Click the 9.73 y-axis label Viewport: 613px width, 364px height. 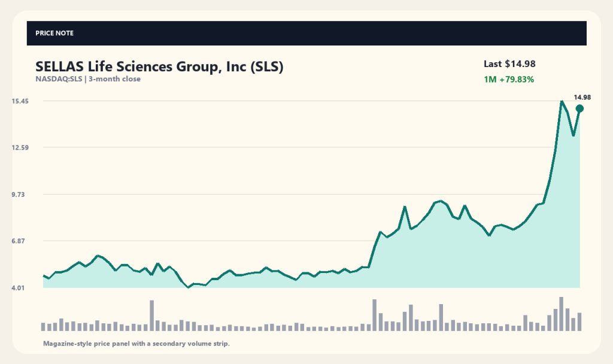[x=18, y=195]
